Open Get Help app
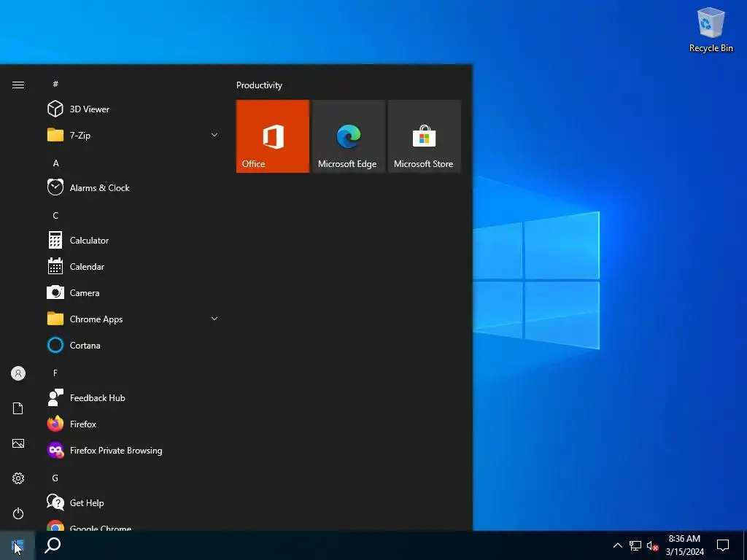Screen dimensions: 747x560 tap(133, 502)
